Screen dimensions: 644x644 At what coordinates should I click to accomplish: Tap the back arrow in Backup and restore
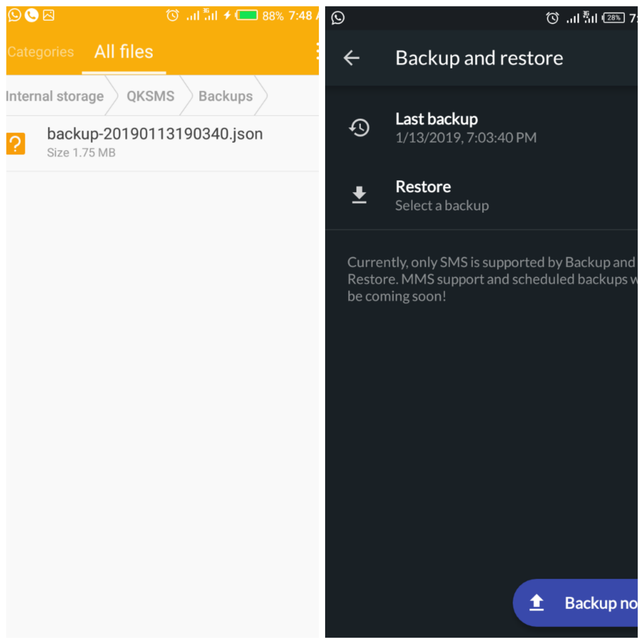click(351, 58)
